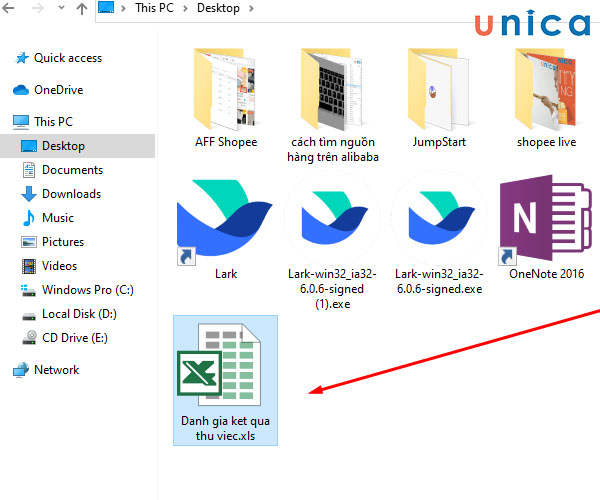The image size is (600, 500).
Task: Expand chevron after Desktop breadcrumb
Action: pyautogui.click(x=251, y=8)
